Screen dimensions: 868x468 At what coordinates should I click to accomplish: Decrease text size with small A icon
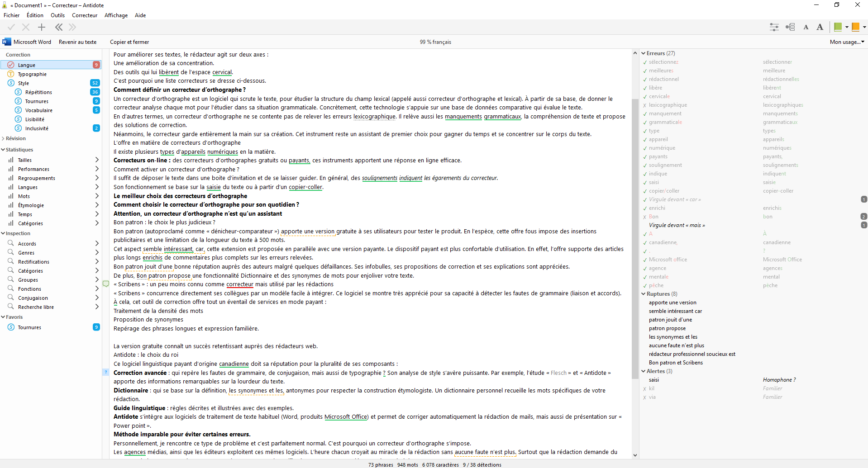[x=806, y=28]
